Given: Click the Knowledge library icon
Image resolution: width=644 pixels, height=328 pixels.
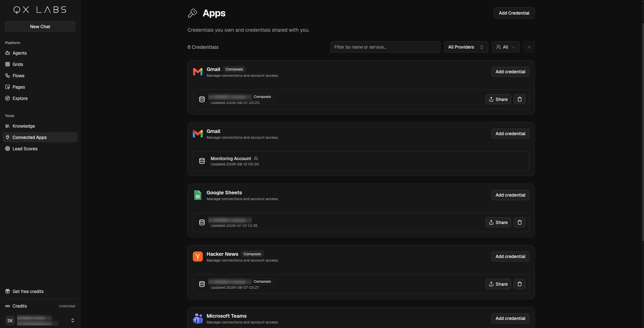Looking at the screenshot, I should (8, 126).
